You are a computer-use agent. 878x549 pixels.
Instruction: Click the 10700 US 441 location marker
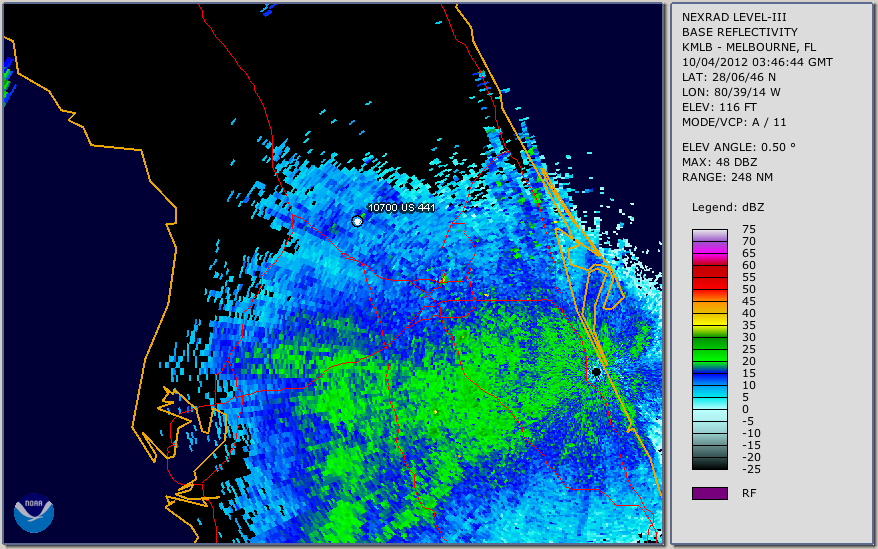tap(357, 221)
